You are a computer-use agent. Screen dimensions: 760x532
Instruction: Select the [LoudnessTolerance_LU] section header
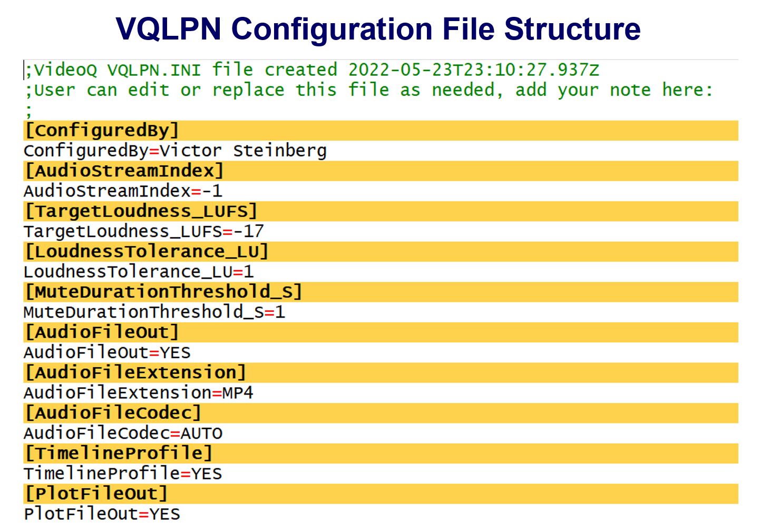click(147, 251)
